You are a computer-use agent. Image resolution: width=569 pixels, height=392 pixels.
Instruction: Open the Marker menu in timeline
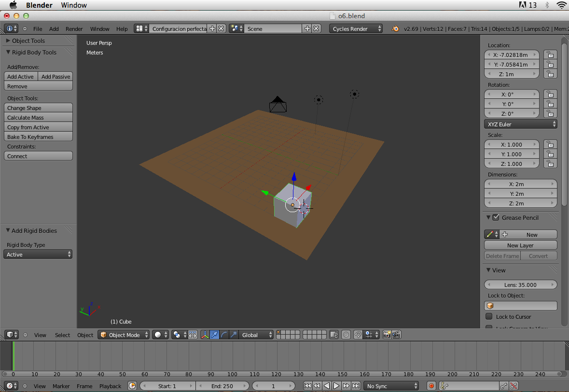click(61, 386)
